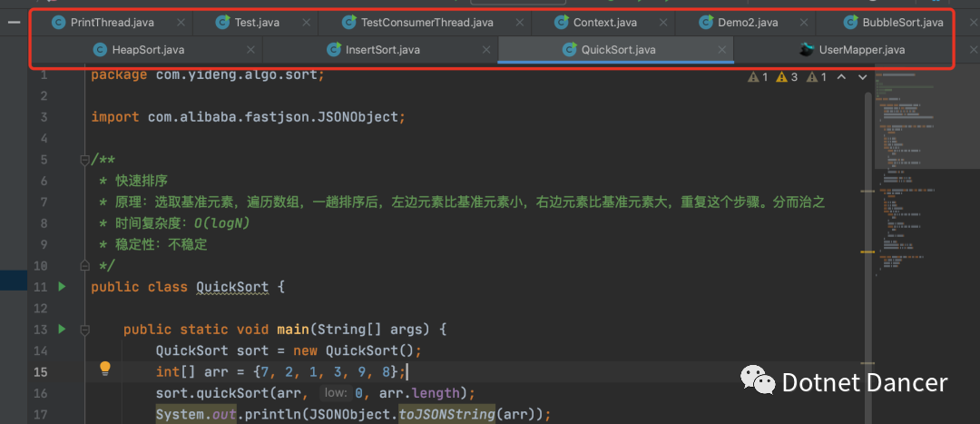
Task: Collapse the left panel hide button
Action: tap(14, 23)
